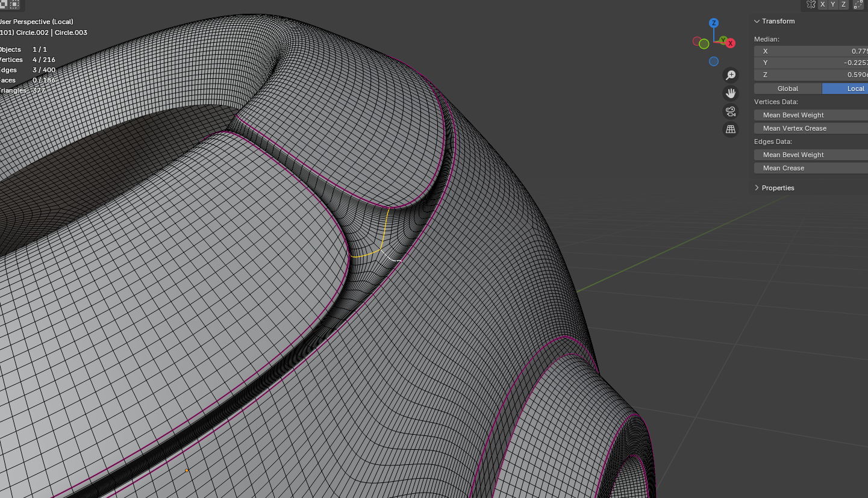
Task: Toggle the camera view icon
Action: click(x=731, y=111)
